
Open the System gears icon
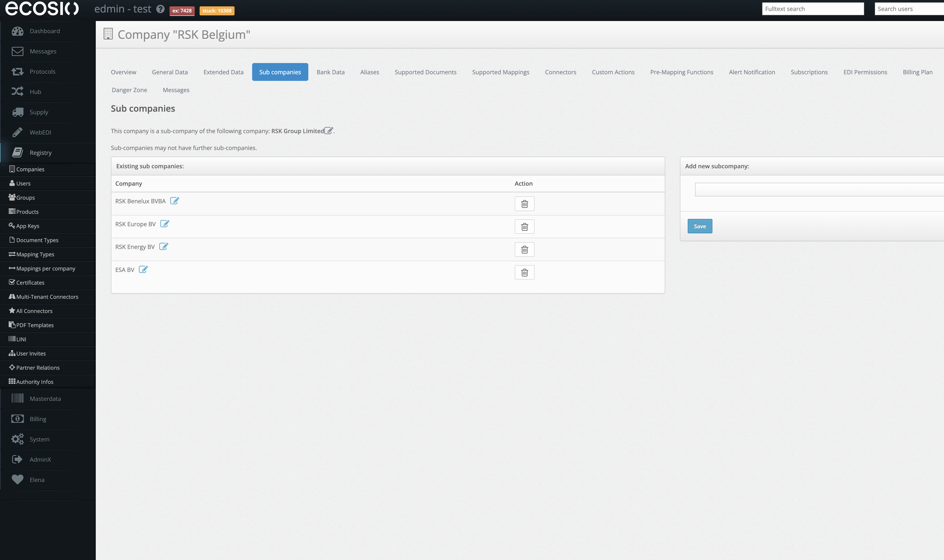pos(17,439)
